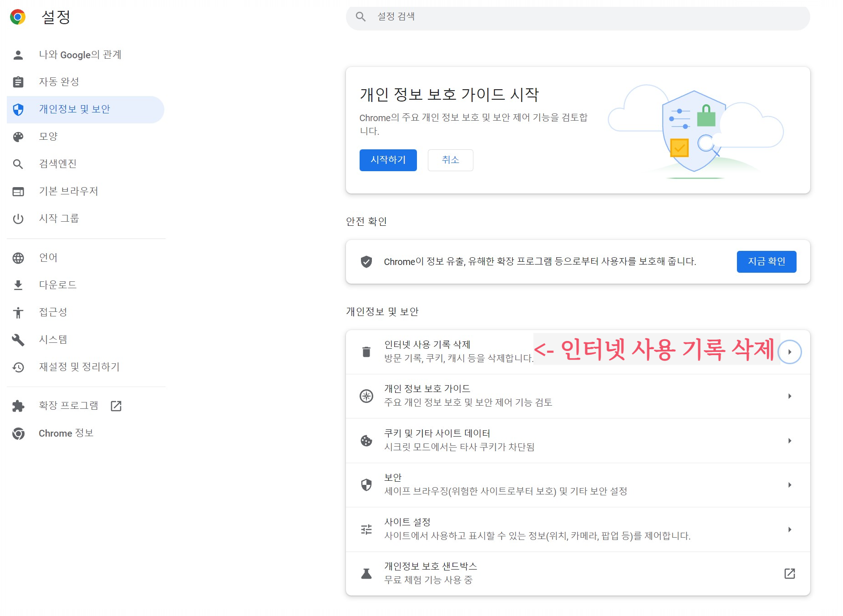The height and width of the screenshot is (616, 843).
Task: Open the Chrome 정보 sidebar link
Action: point(86,433)
